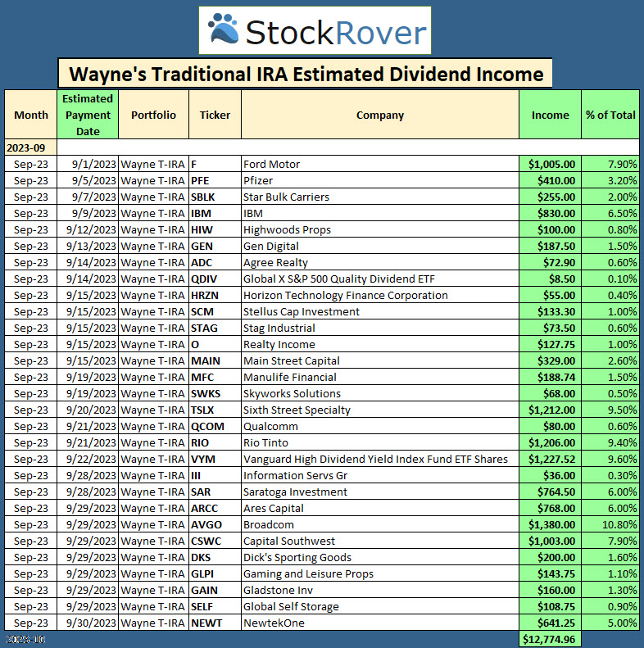644x648 pixels.
Task: Click the Month column header
Action: click(31, 115)
